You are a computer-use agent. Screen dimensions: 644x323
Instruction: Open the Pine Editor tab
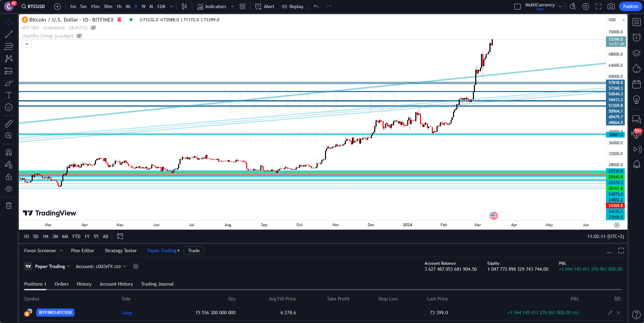pyautogui.click(x=83, y=251)
